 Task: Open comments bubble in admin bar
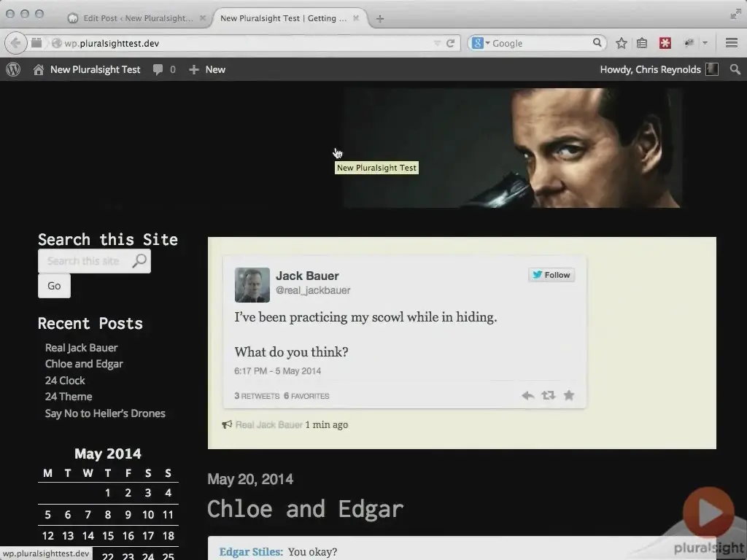[x=158, y=69]
